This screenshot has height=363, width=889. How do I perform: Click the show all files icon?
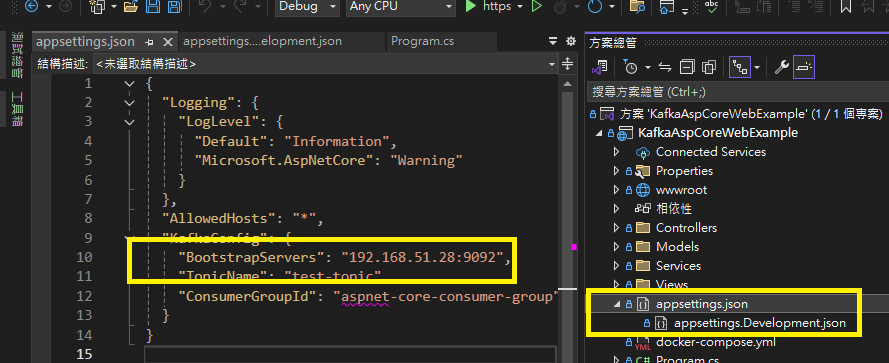709,67
